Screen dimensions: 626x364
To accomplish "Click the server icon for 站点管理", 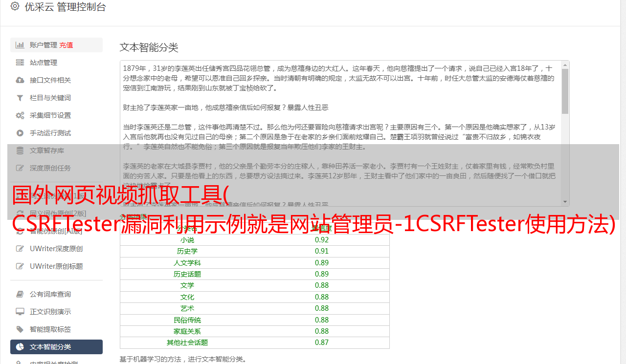I will (x=20, y=63).
